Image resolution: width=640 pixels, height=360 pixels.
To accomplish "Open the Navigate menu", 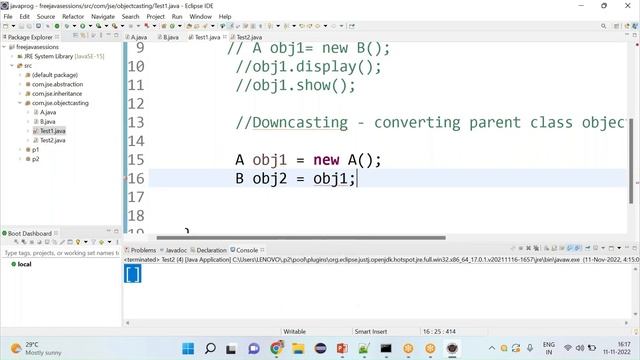I will click(103, 16).
